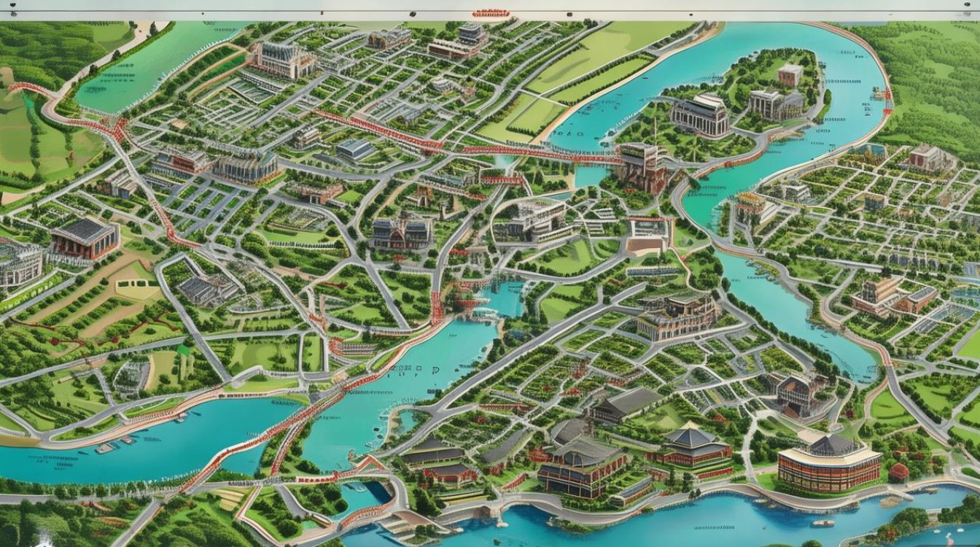Click the dark marker at top-left corner

click(15, 13)
